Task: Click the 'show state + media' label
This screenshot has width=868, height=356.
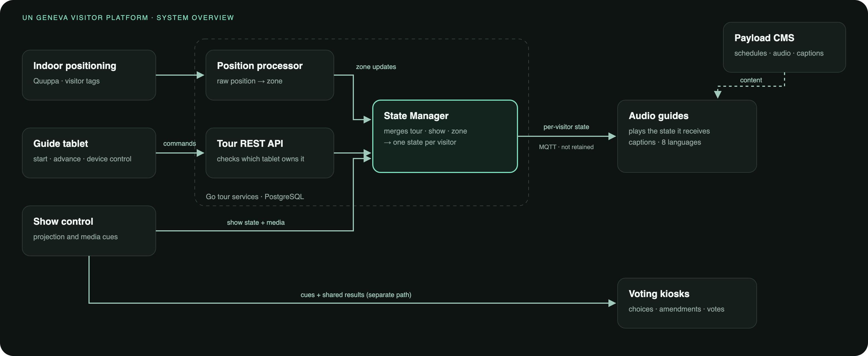Action: tap(256, 222)
